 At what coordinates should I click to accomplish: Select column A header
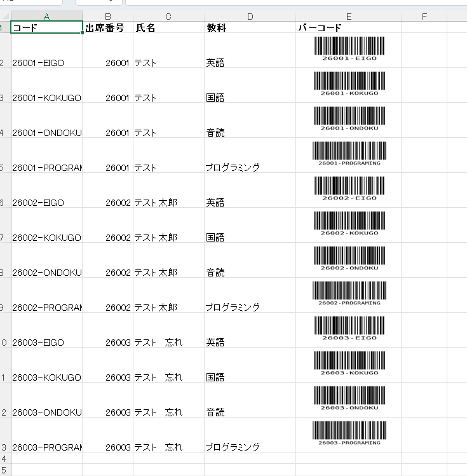(47, 16)
